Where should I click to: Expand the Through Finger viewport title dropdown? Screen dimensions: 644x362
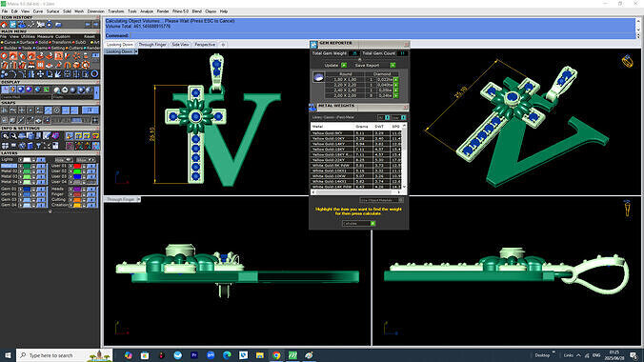(x=138, y=199)
